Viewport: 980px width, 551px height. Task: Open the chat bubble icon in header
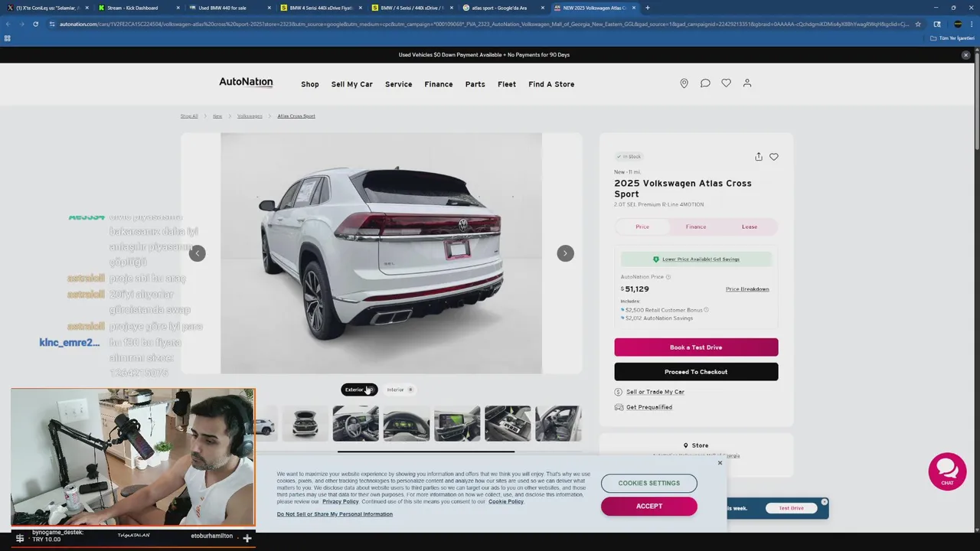click(x=705, y=83)
